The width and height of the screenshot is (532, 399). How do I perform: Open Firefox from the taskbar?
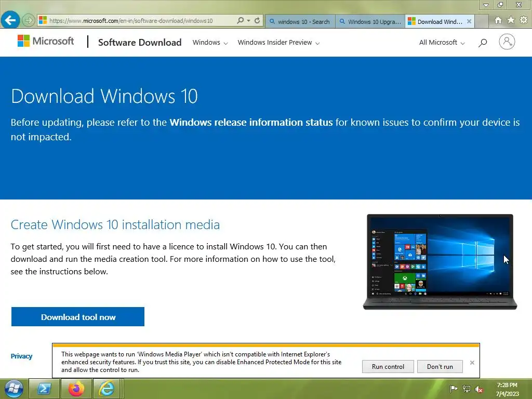tap(76, 389)
